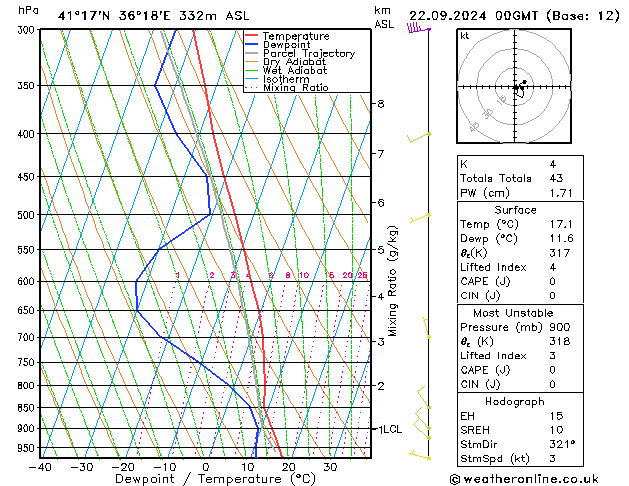Click the 'Dry Adiabat' legend entry

pos(294,62)
